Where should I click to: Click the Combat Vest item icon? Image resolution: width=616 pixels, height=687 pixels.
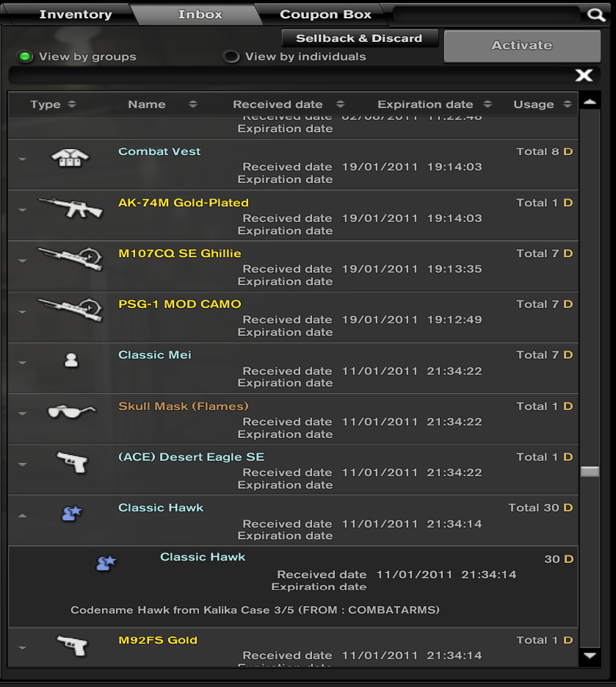[70, 158]
